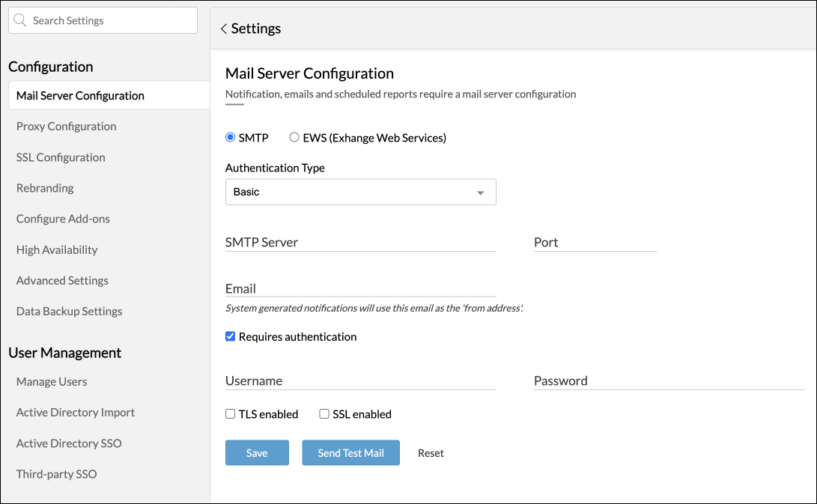Click into the Search Settings box
The width and height of the screenshot is (817, 504).
click(x=109, y=21)
